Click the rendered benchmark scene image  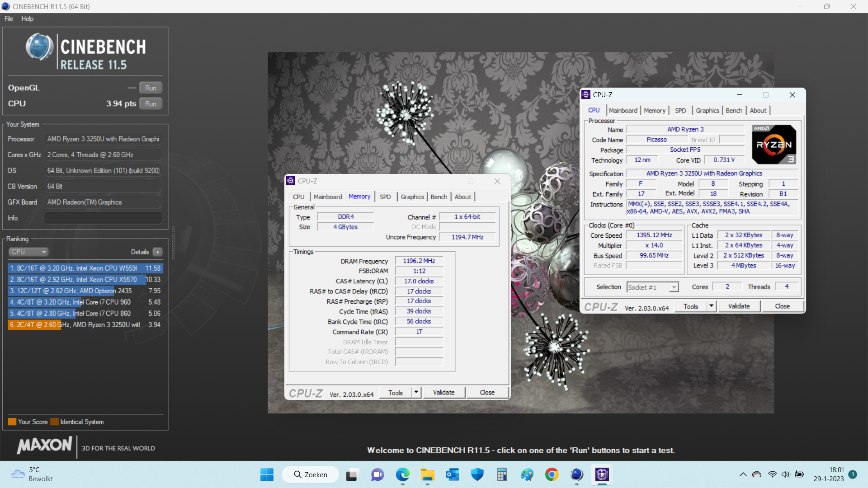click(521, 233)
